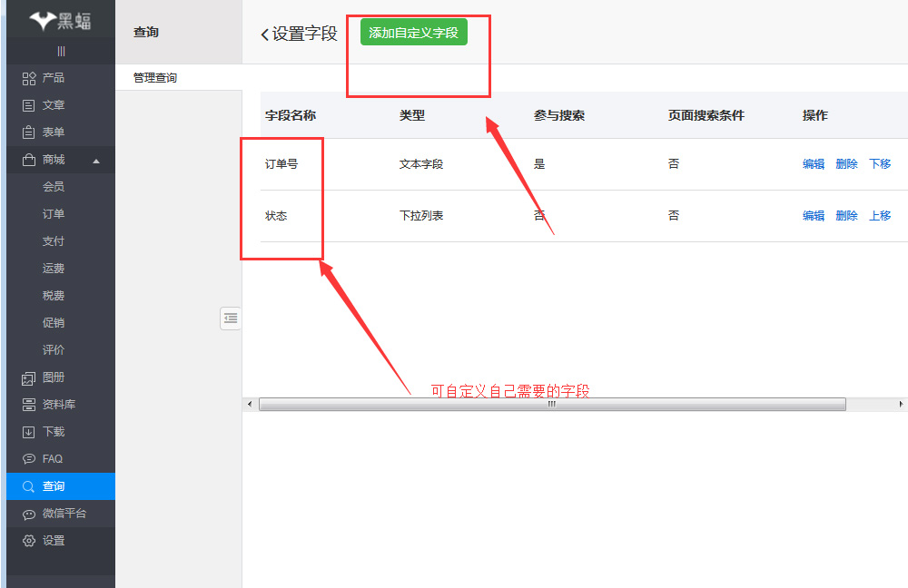Click the 文章 document icon

coord(29,105)
